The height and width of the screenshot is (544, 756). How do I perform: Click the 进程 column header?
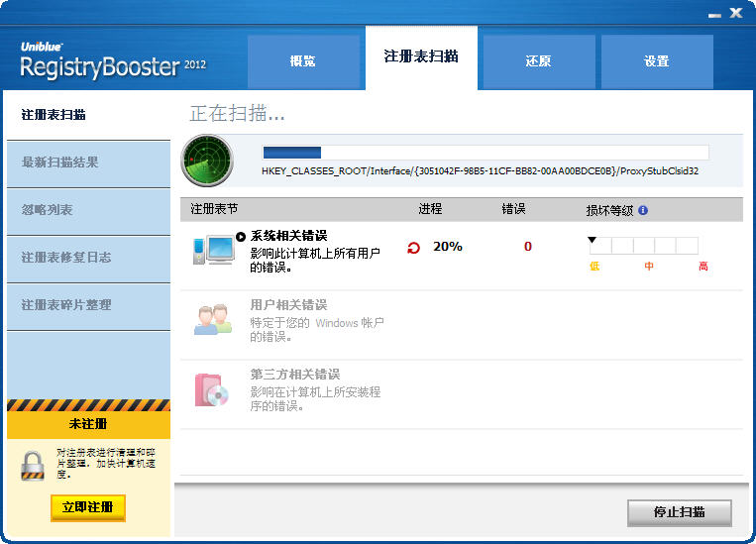[430, 209]
